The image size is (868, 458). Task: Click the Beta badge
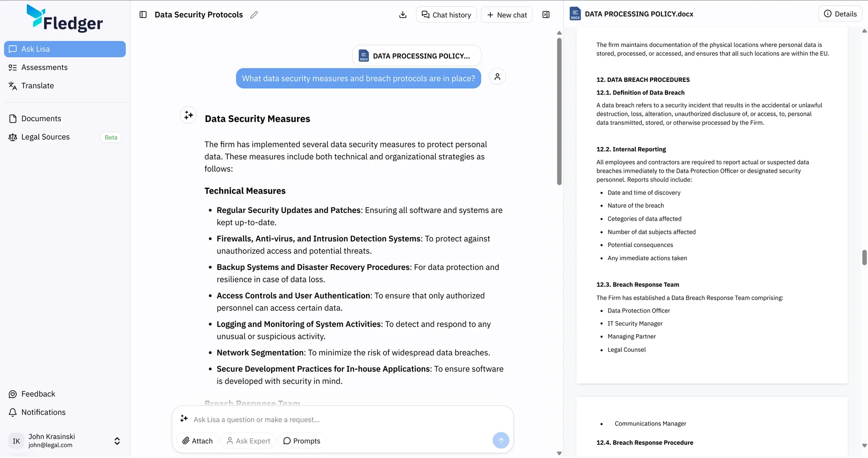[111, 137]
